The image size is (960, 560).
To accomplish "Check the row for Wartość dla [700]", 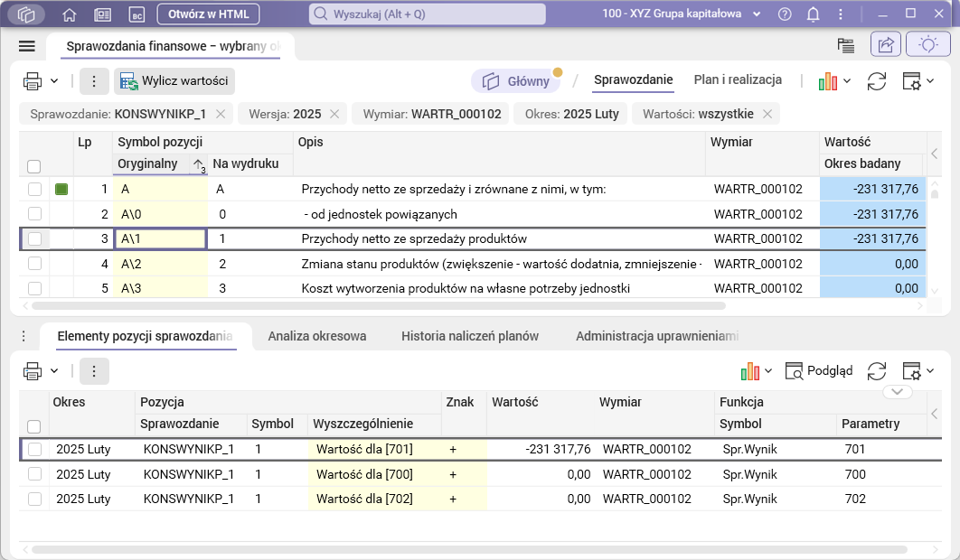I will click(x=34, y=474).
